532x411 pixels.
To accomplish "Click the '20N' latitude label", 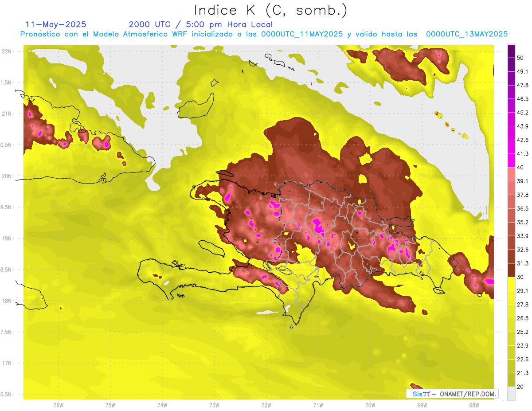I will pyautogui.click(x=8, y=176).
